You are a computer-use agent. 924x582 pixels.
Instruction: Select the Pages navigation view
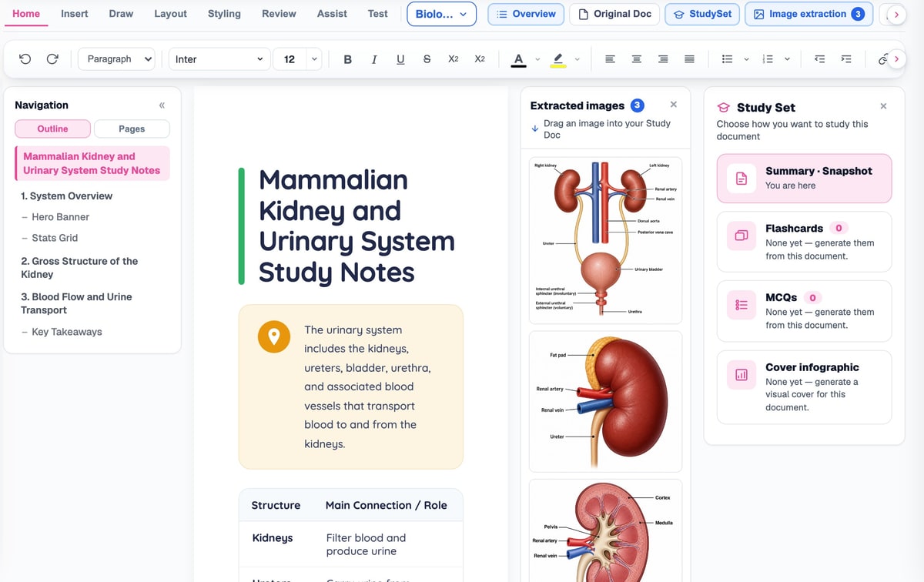(132, 129)
